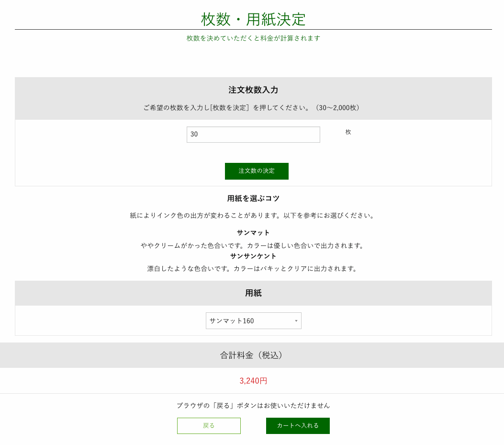Viewport: 504px width, 445px height.
Task: Click the ink color variation note
Action: [253, 216]
